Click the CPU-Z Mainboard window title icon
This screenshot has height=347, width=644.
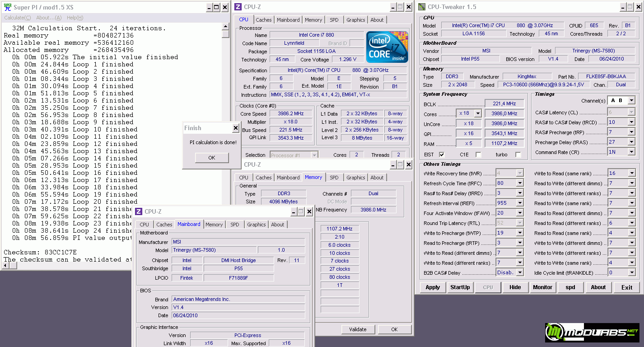tap(139, 211)
